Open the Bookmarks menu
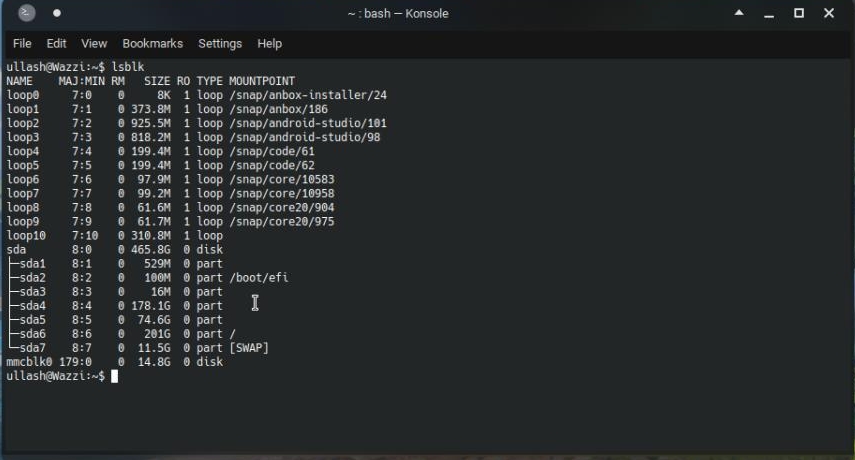Image resolution: width=855 pixels, height=460 pixels. pyautogui.click(x=153, y=44)
